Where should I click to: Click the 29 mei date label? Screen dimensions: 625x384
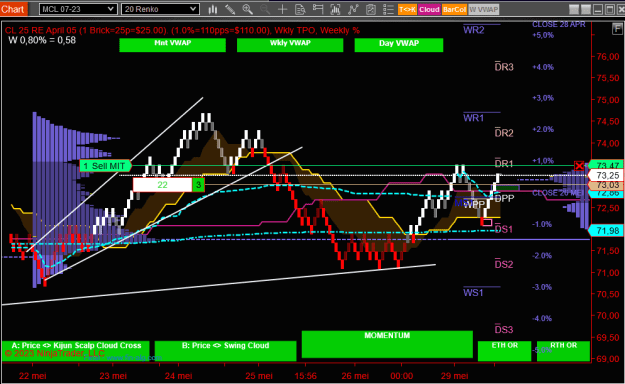click(x=455, y=376)
